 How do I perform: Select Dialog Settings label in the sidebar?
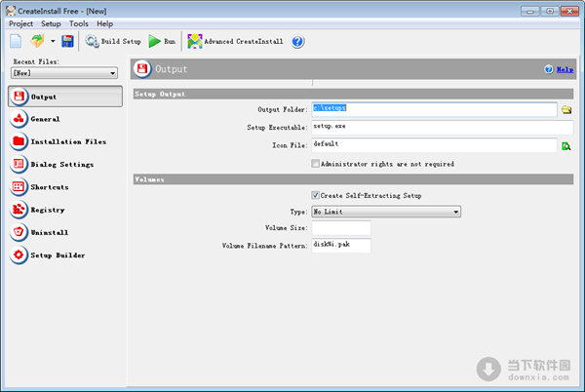(62, 165)
